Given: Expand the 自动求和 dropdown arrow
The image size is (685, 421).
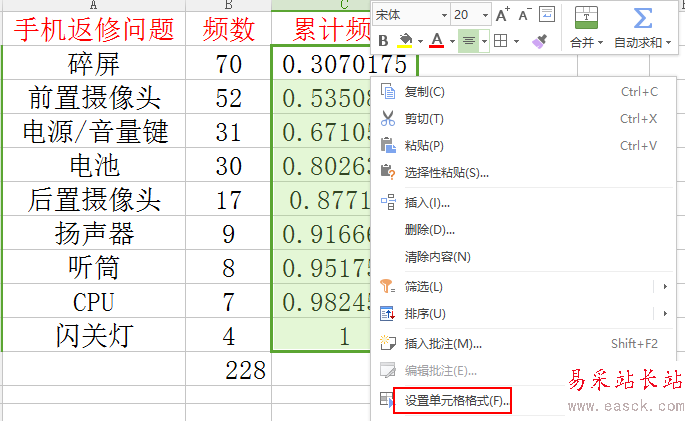Looking at the screenshot, I should click(x=668, y=42).
